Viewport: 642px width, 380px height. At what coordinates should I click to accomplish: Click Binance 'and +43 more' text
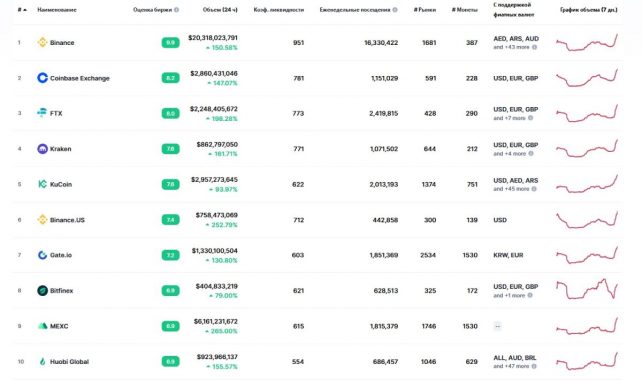click(x=511, y=47)
